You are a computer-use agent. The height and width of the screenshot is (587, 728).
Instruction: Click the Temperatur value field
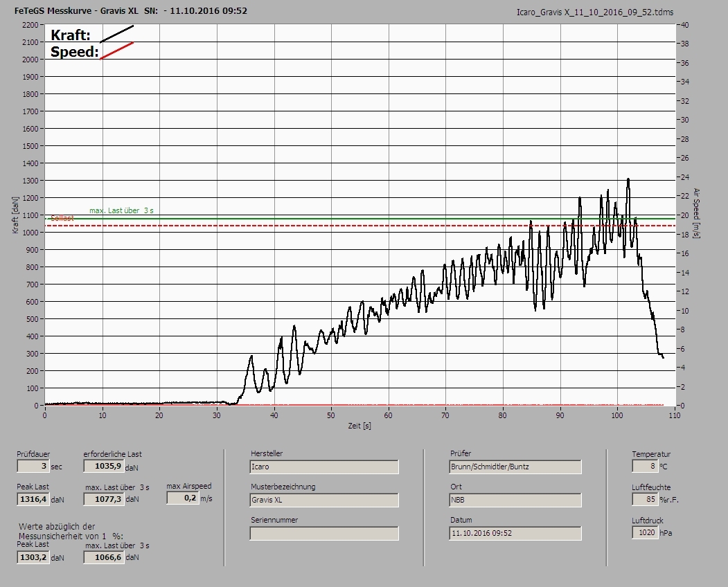pos(644,466)
